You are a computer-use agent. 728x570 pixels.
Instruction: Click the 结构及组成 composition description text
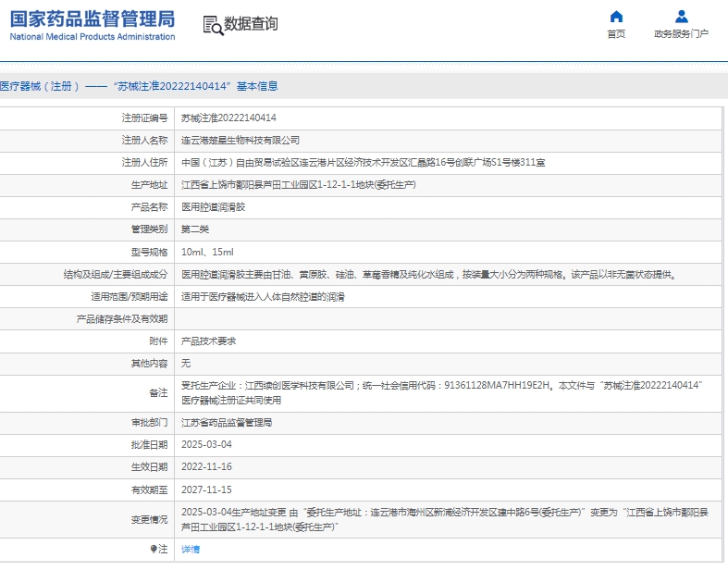pos(430,275)
